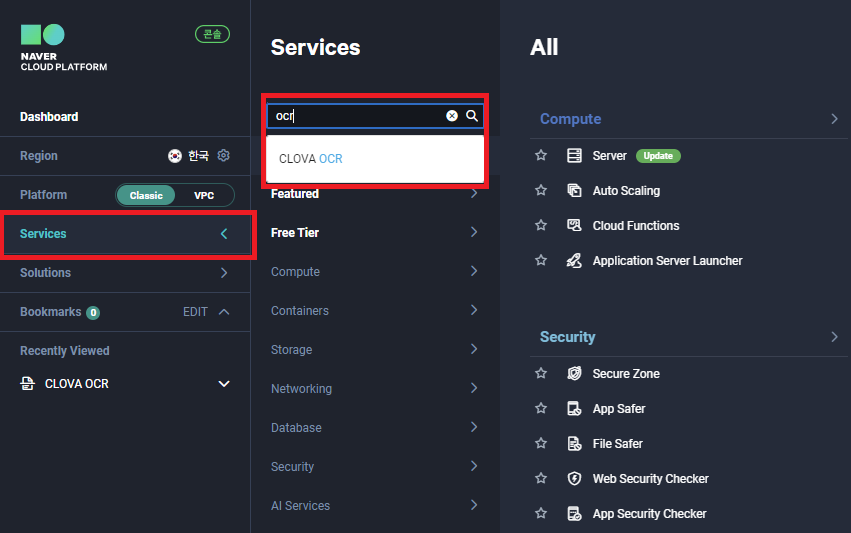The image size is (851, 533).
Task: Click EDIT next to Bookmarks
Action: coord(195,312)
